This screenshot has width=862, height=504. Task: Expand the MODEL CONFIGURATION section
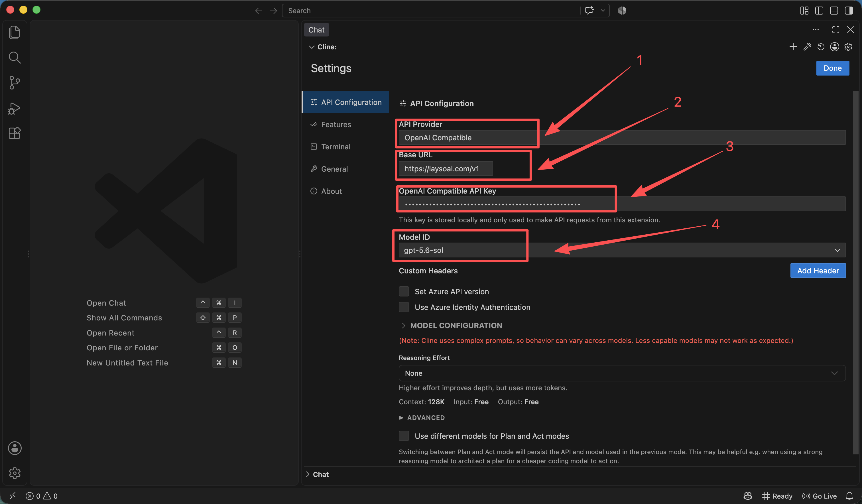click(452, 325)
